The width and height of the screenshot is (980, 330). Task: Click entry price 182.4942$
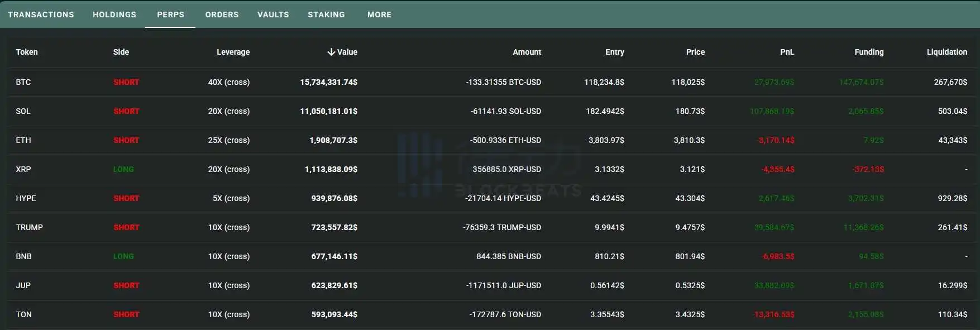tap(605, 111)
